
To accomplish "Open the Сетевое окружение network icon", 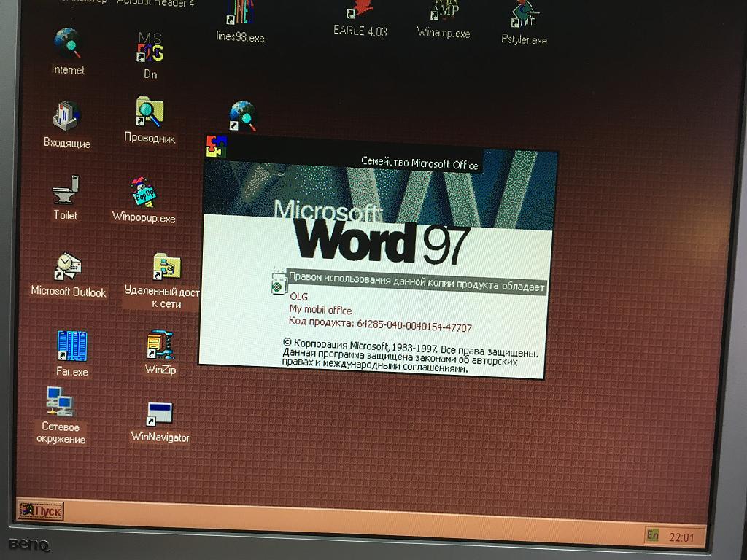I will [x=61, y=402].
